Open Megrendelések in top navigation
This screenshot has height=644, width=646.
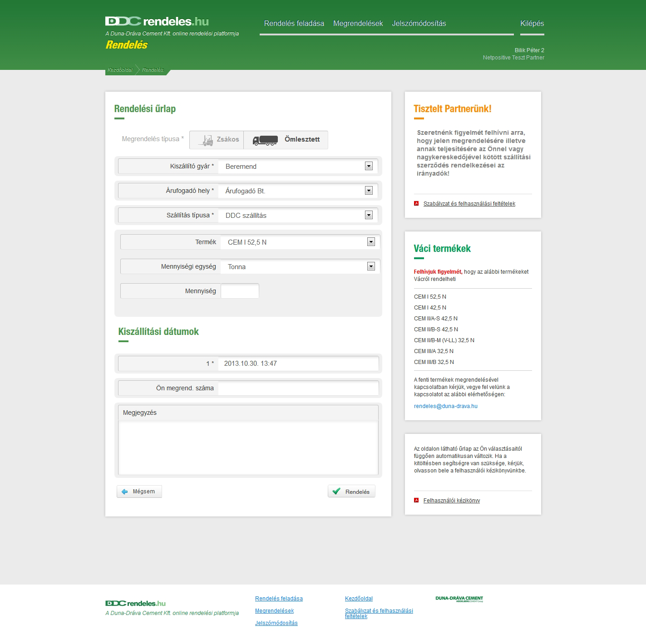(358, 24)
